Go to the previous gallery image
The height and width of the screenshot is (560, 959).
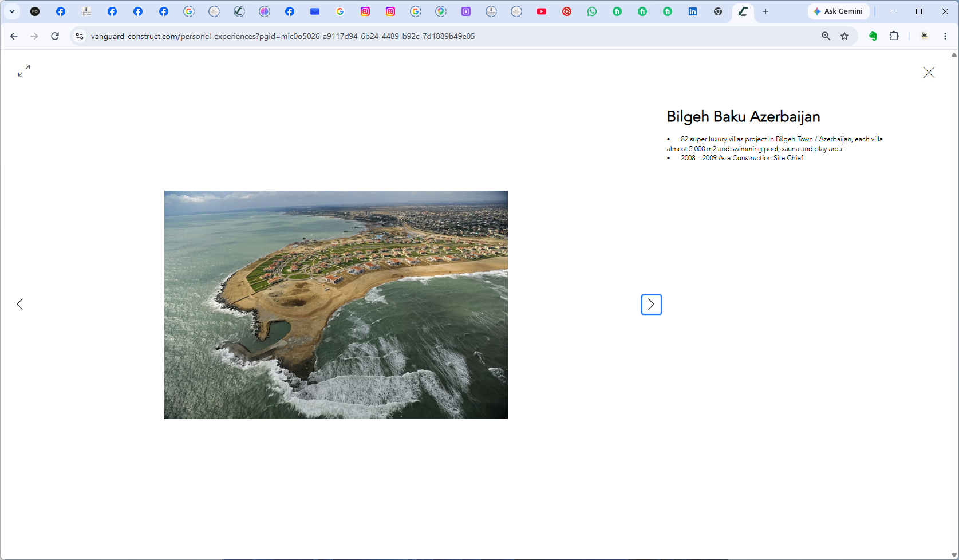(20, 304)
